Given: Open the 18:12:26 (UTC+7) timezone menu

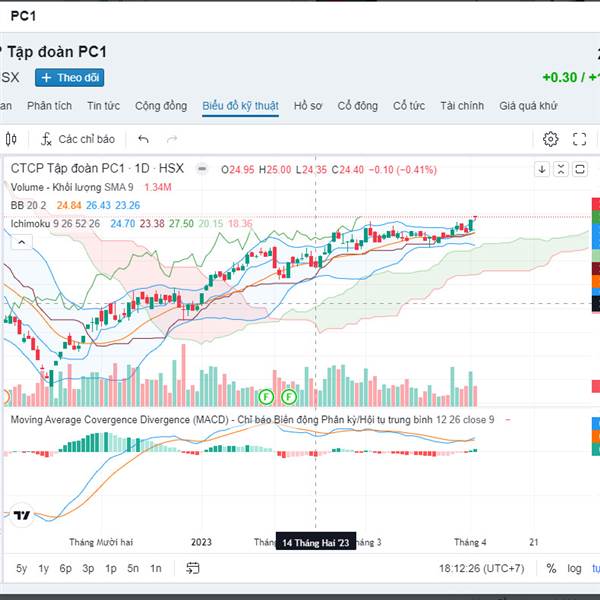Looking at the screenshot, I should click(481, 568).
